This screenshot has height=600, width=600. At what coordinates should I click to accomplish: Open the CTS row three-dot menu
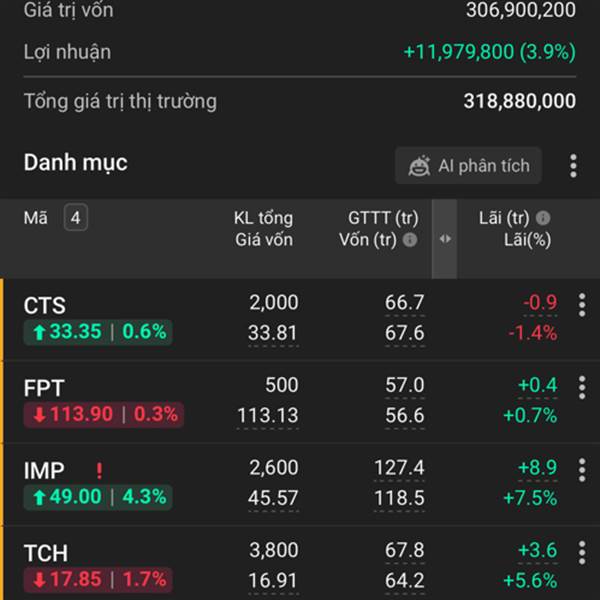click(582, 305)
